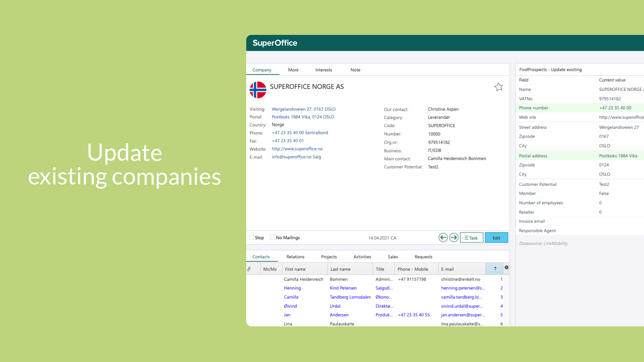Click phone +47 91157198 in contacts
Viewport: 644px width, 362px height.
pos(412,279)
